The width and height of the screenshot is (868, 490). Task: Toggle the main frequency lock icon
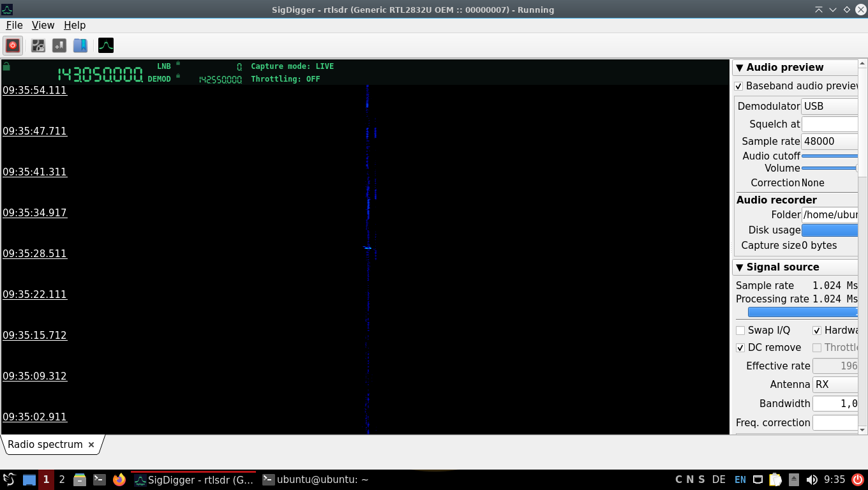(x=6, y=66)
